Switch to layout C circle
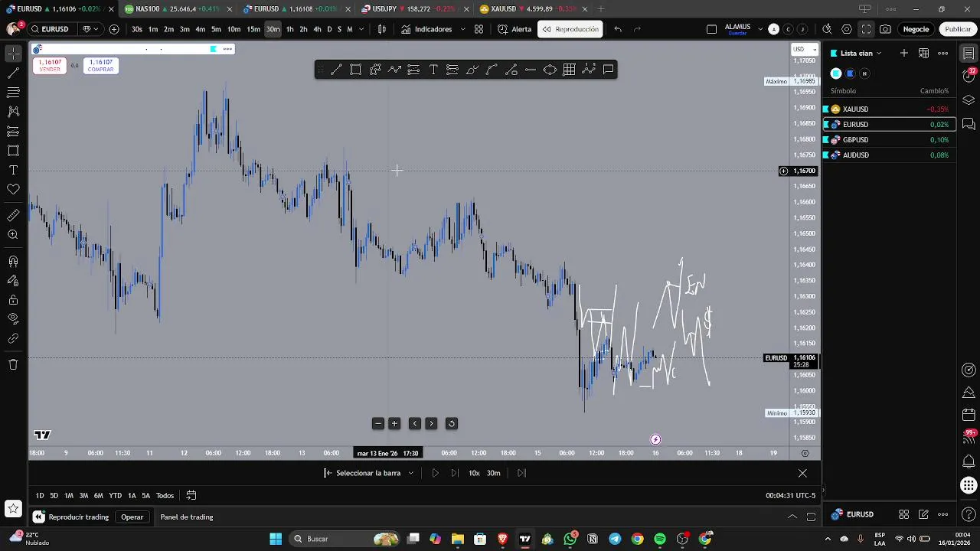The width and height of the screenshot is (980, 551). (788, 29)
